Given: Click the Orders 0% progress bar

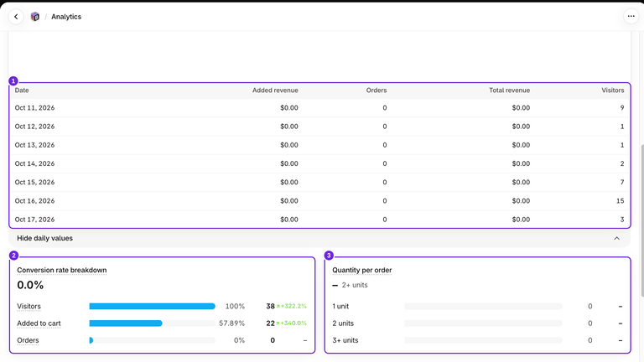Looking at the screenshot, I should click(152, 340).
